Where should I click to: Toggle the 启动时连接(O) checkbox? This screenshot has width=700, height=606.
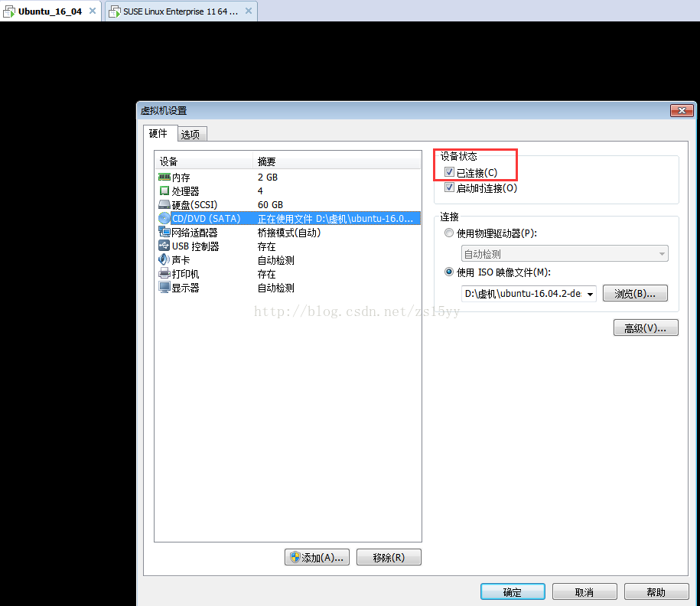[450, 187]
